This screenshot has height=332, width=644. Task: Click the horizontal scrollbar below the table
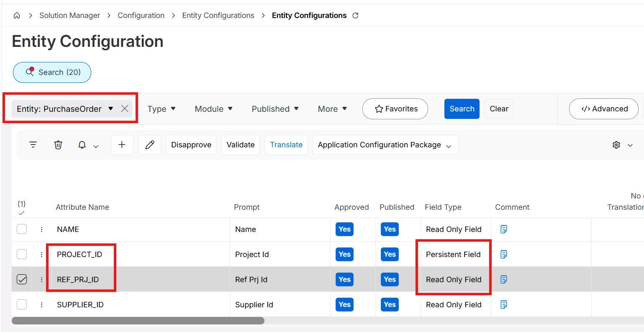[x=138, y=321]
